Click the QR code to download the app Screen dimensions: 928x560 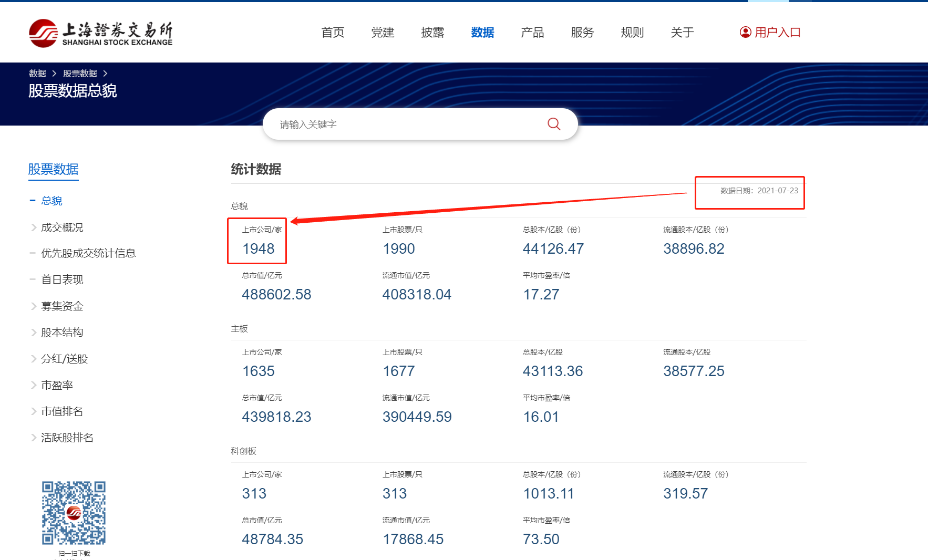tap(74, 512)
